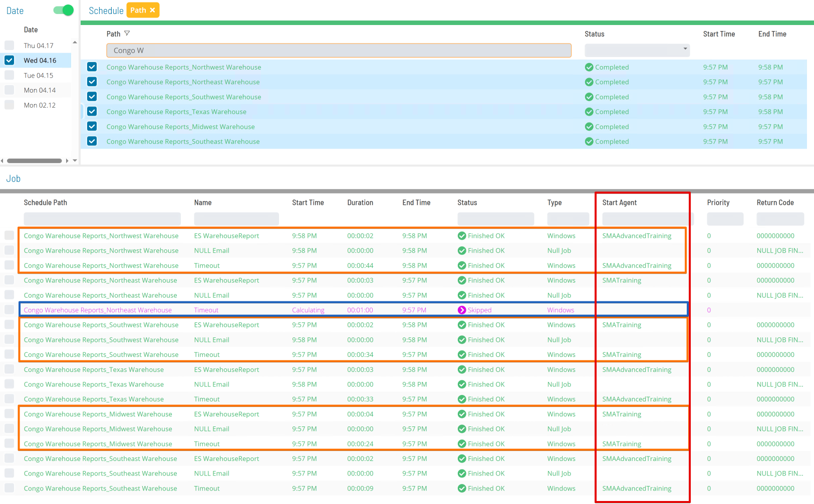Click the Start Agent filter box
The width and height of the screenshot is (814, 504).
(x=648, y=219)
